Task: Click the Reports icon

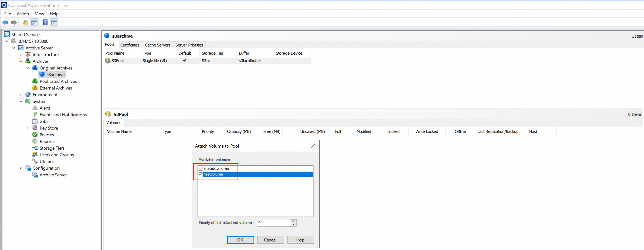Action: [x=35, y=141]
